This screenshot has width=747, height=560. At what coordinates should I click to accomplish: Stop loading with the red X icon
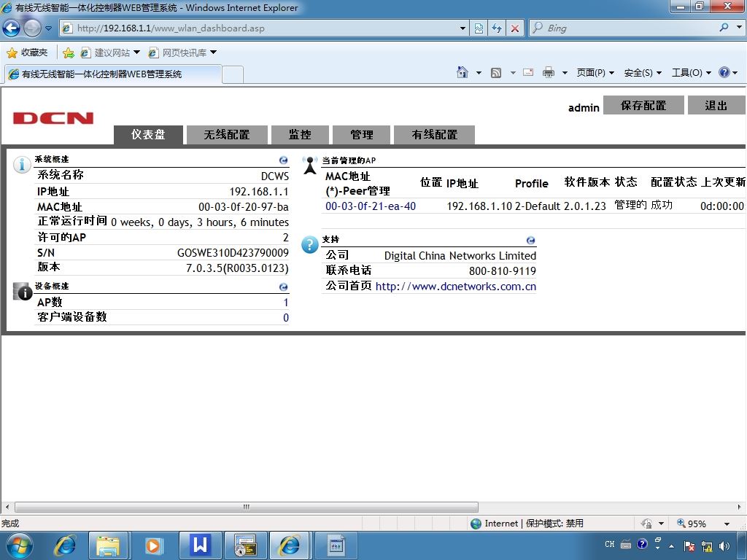[515, 28]
